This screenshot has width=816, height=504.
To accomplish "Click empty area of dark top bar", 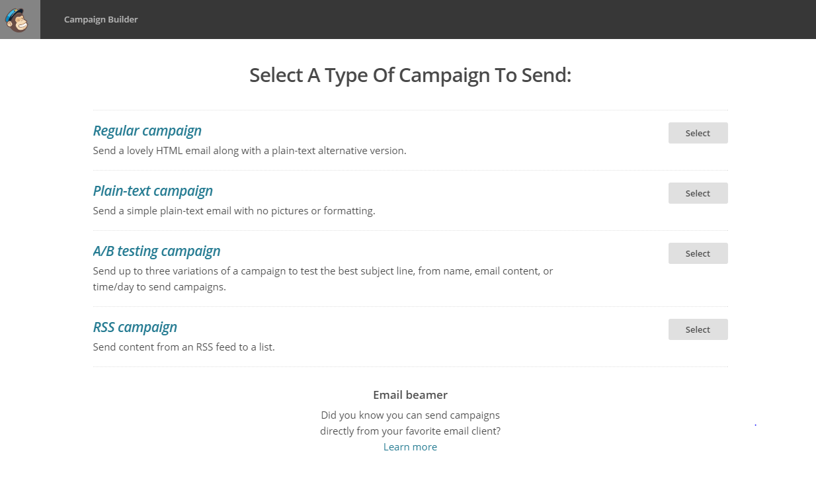I will (x=463, y=19).
